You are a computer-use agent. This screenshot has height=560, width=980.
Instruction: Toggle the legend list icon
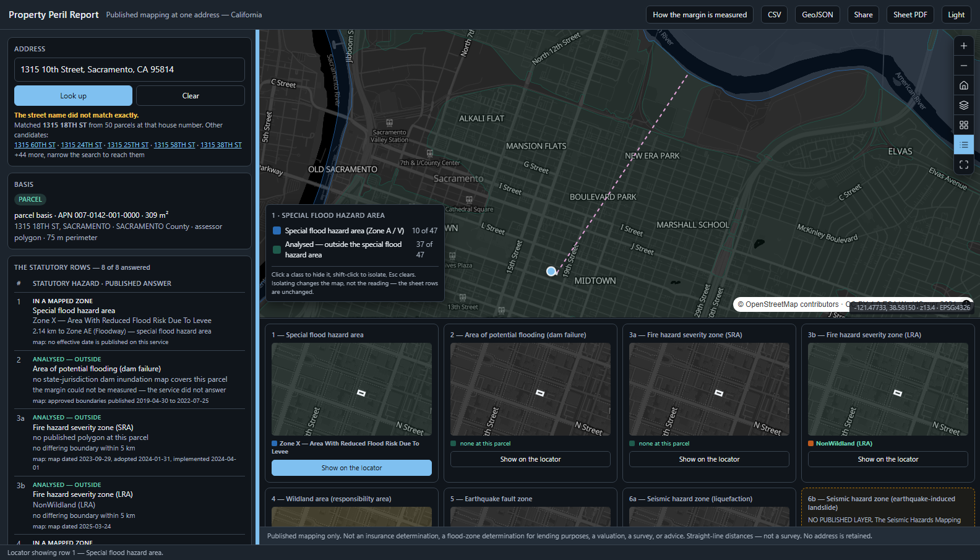[x=963, y=145]
